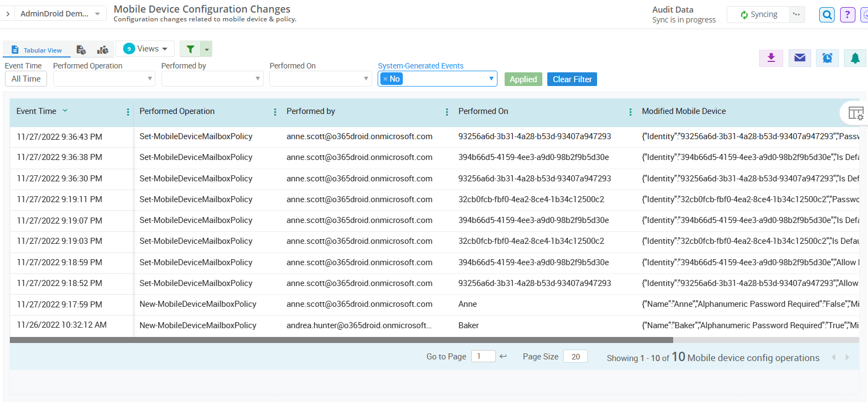This screenshot has height=406, width=868.
Task: Open the help question mark icon
Action: [x=847, y=15]
